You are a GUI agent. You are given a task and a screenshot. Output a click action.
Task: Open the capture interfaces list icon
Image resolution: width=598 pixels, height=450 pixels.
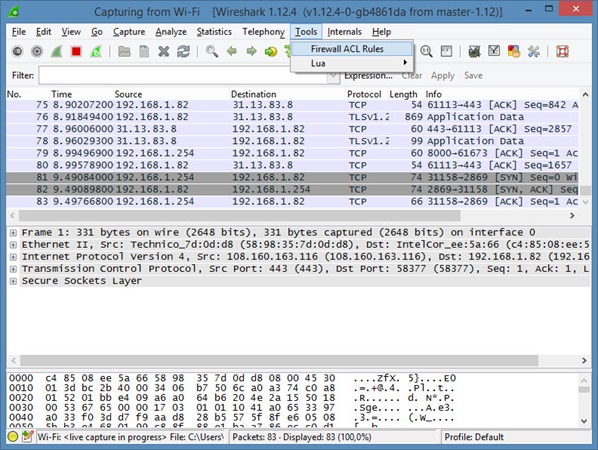(17, 51)
